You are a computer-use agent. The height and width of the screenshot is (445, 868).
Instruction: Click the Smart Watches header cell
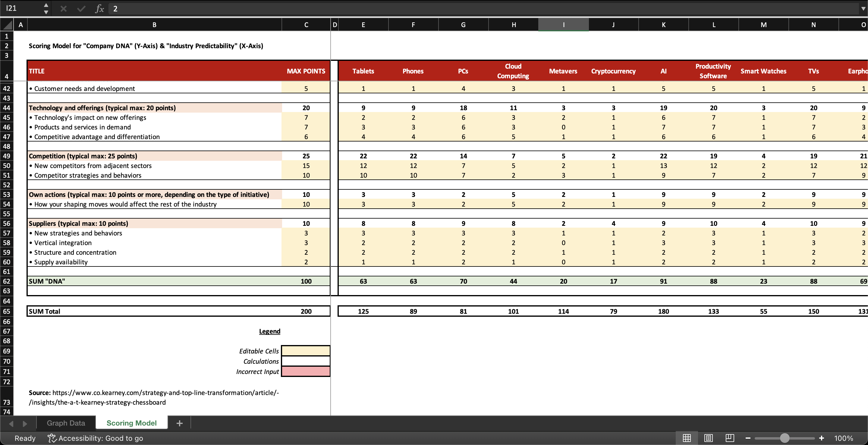(x=763, y=71)
